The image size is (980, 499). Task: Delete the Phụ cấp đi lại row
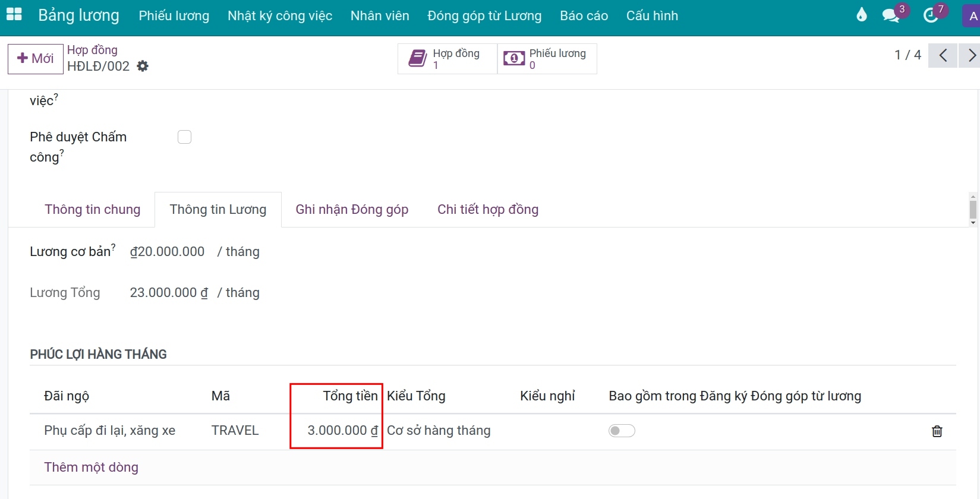(937, 431)
